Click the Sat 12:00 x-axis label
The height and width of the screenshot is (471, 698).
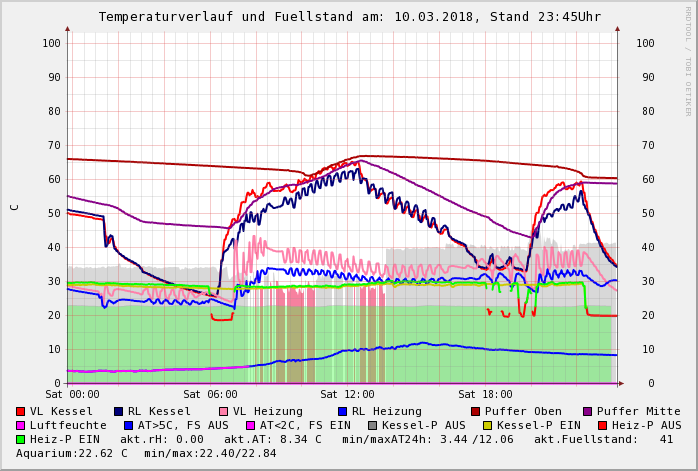point(346,394)
